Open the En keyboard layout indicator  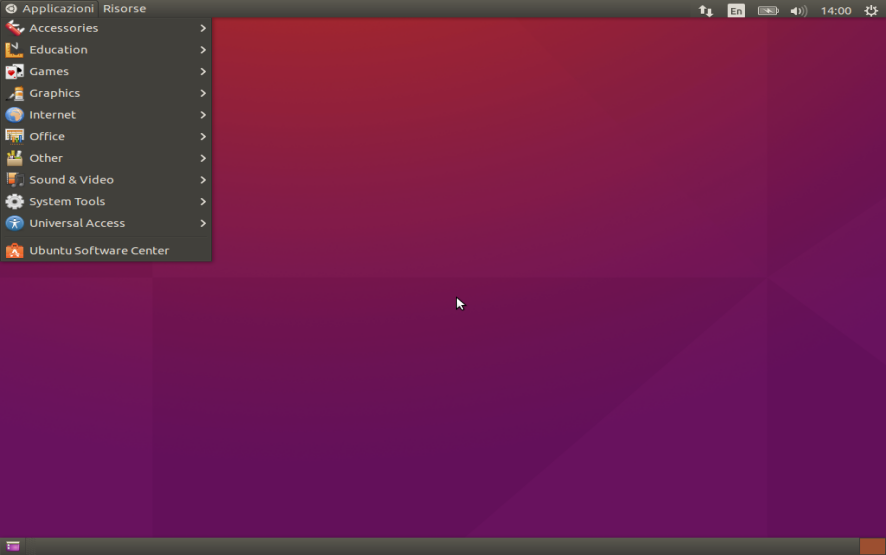[x=736, y=10]
